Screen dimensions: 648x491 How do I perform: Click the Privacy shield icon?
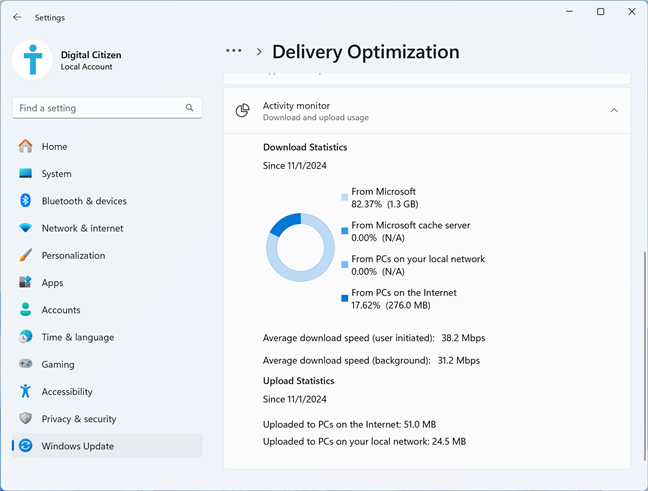point(25,418)
